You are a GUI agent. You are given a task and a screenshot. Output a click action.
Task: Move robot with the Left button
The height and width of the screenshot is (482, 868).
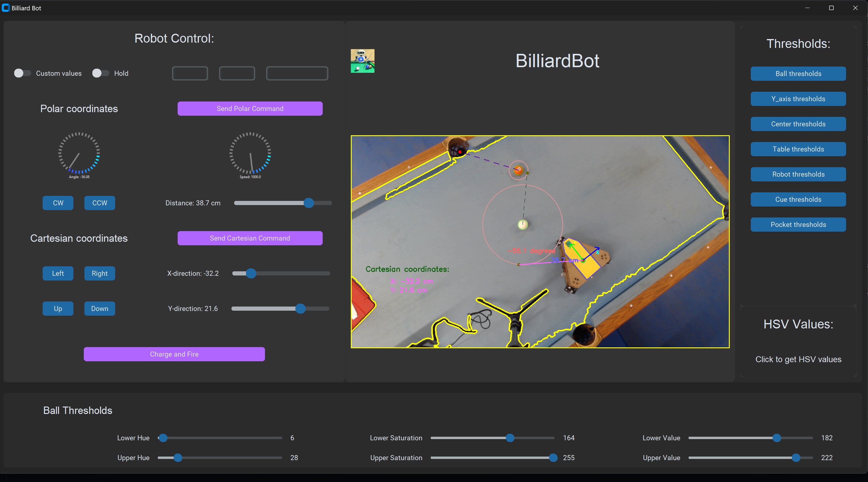(58, 273)
